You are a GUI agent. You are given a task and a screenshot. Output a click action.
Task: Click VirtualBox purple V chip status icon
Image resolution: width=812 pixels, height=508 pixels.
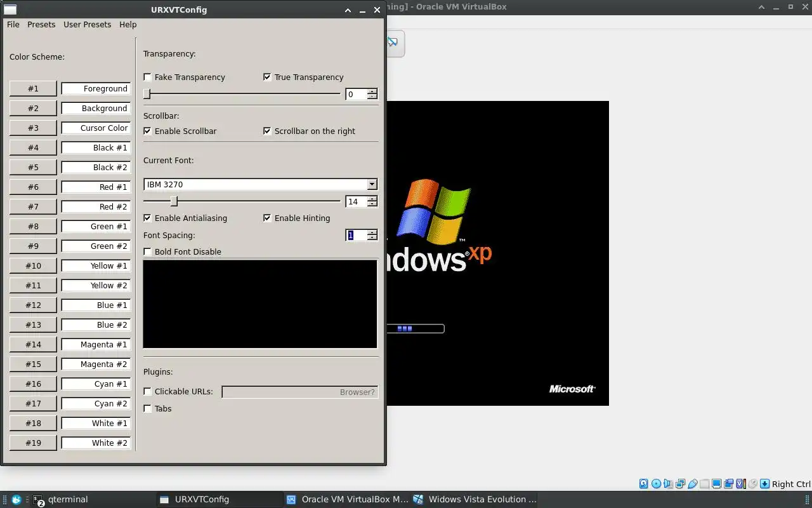click(740, 484)
